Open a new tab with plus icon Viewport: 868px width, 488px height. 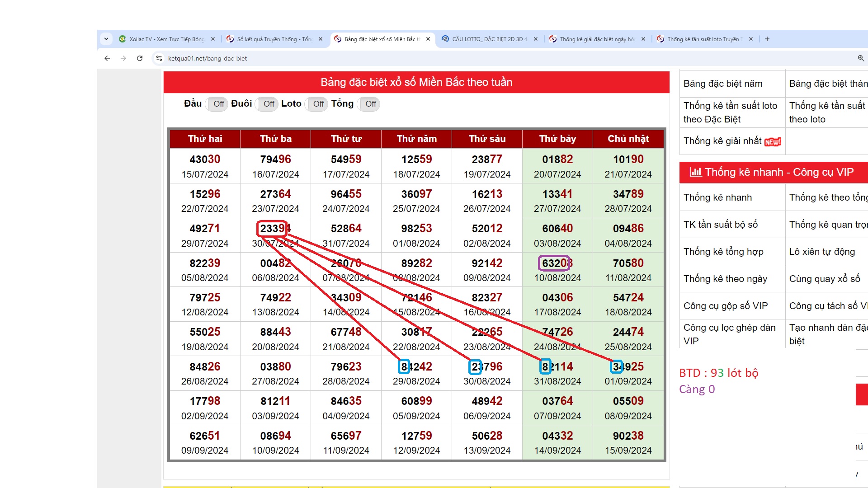pos(767,39)
